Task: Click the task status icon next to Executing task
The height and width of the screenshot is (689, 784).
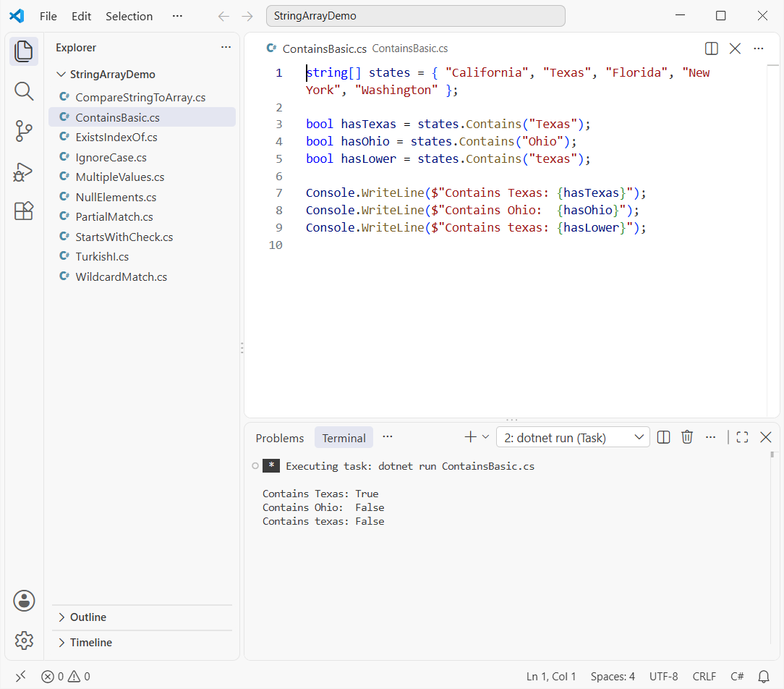Action: (255, 466)
